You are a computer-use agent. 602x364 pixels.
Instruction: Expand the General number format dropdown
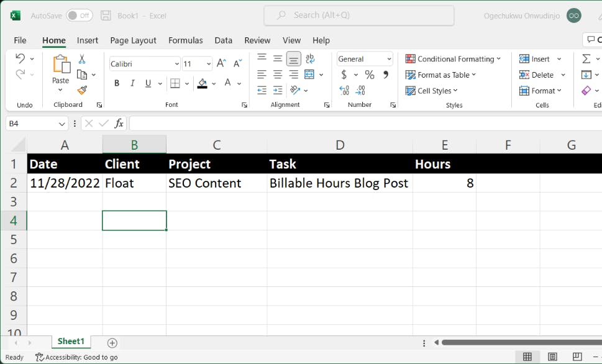coord(389,59)
